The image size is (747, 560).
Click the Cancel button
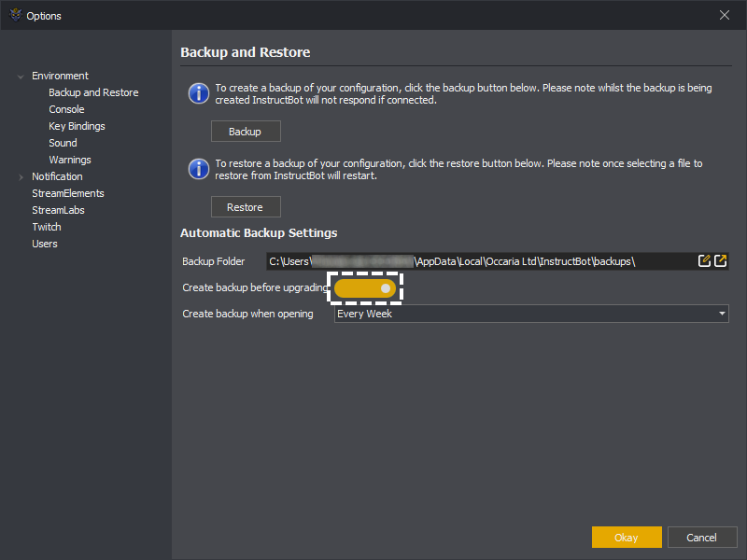(x=702, y=538)
